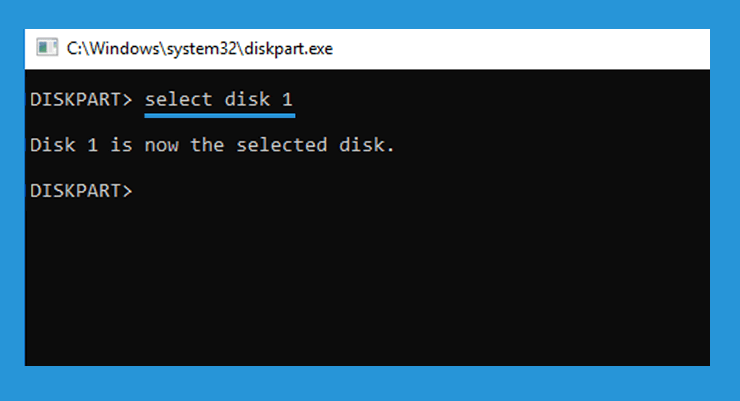Click 'Windows' in the title bar path
740x401 pixels.
[x=124, y=49]
